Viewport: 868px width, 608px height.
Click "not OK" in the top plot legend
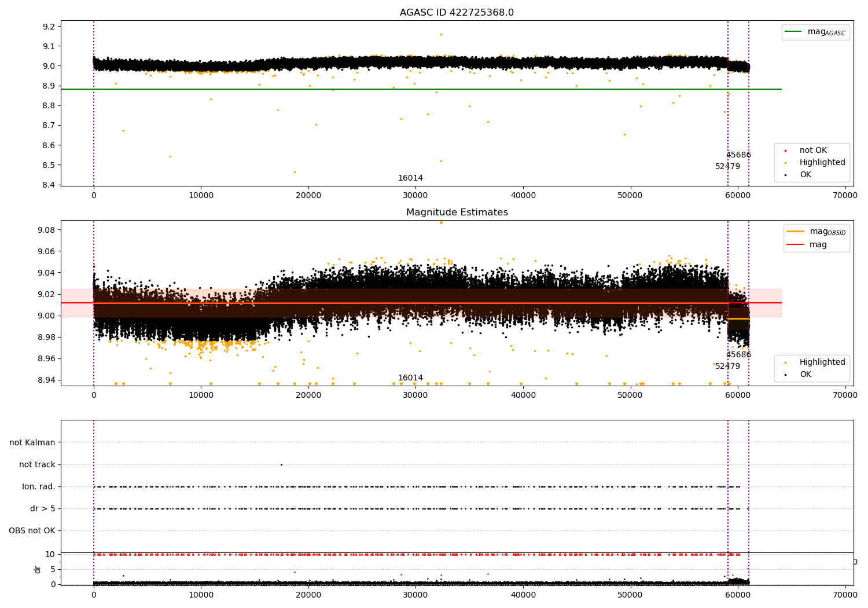coord(813,151)
